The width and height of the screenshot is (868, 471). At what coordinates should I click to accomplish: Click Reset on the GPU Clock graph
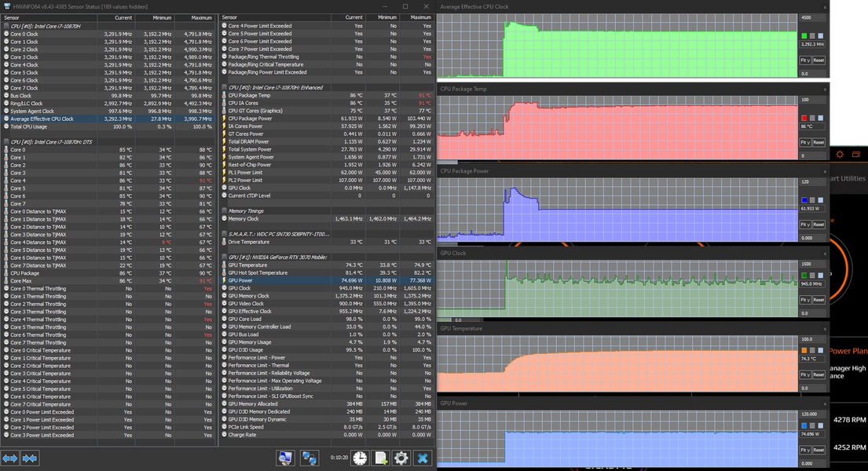[819, 299]
